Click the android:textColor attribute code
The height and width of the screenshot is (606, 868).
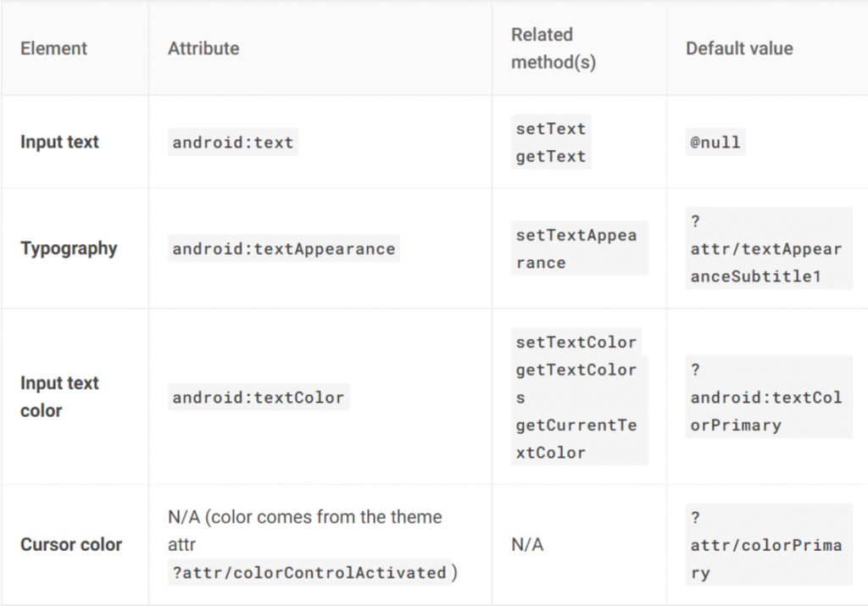[259, 398]
